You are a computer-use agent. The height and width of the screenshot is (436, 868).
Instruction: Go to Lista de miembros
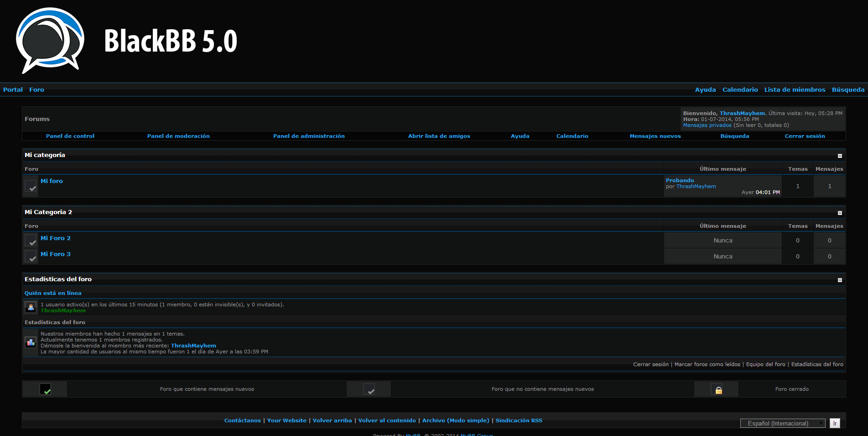[795, 89]
